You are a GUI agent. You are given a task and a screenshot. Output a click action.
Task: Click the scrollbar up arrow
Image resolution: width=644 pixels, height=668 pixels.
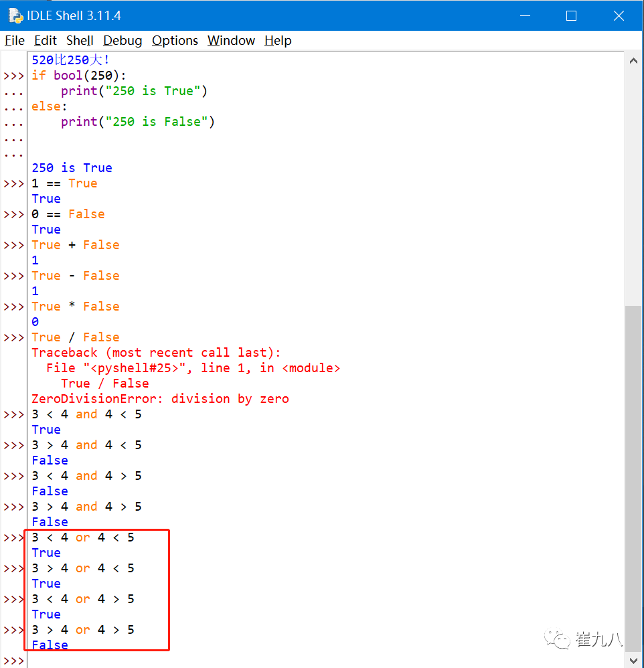tap(633, 61)
